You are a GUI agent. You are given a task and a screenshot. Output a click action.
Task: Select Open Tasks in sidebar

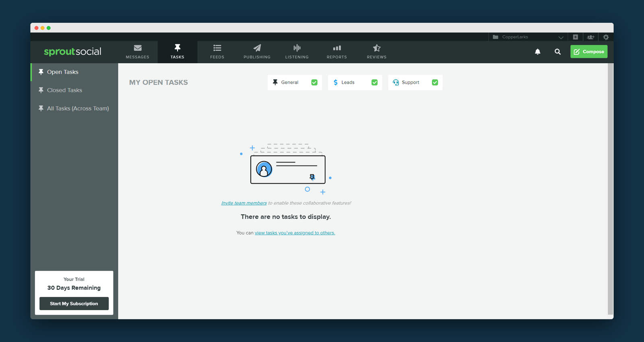pos(74,72)
